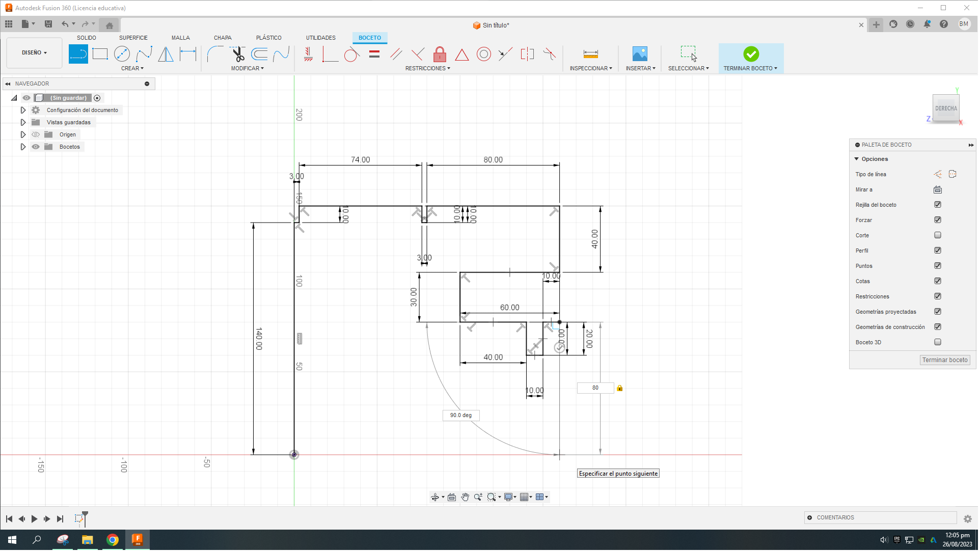The image size is (980, 551).
Task: Open the data panel grid icon
Action: tap(9, 24)
